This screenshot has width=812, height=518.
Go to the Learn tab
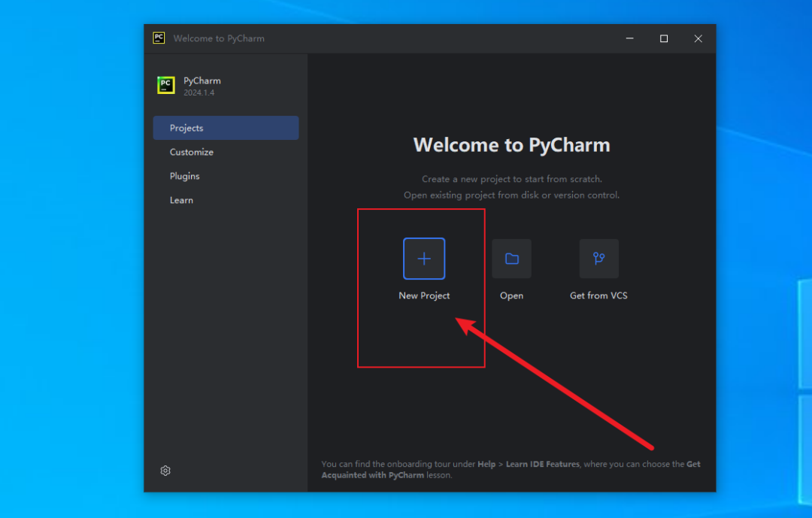click(226, 200)
